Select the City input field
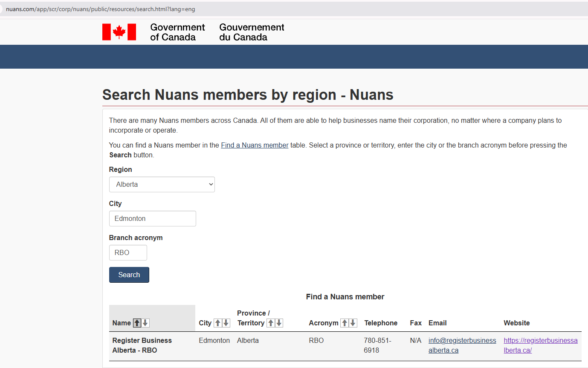588x368 pixels. pyautogui.click(x=152, y=218)
